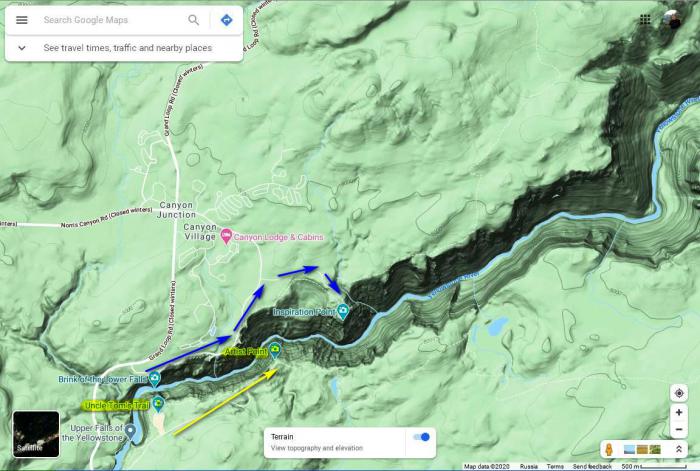
Task: Zoom in with the plus button
Action: click(x=679, y=413)
